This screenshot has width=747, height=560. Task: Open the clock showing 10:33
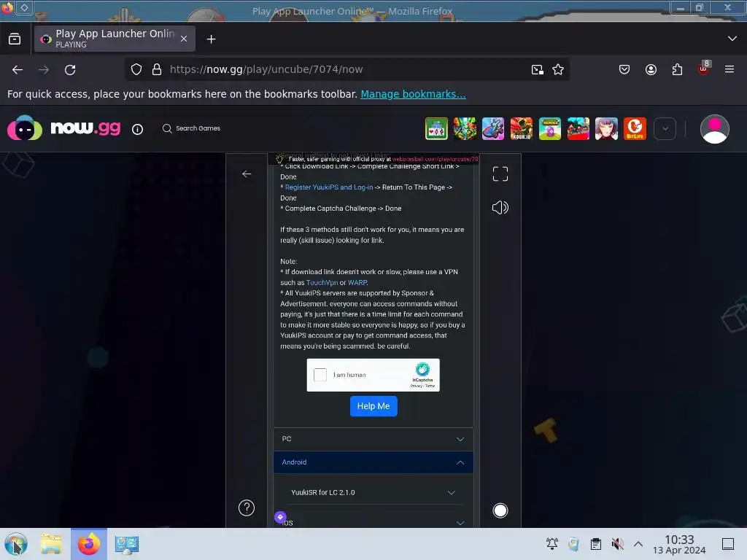[679, 544]
